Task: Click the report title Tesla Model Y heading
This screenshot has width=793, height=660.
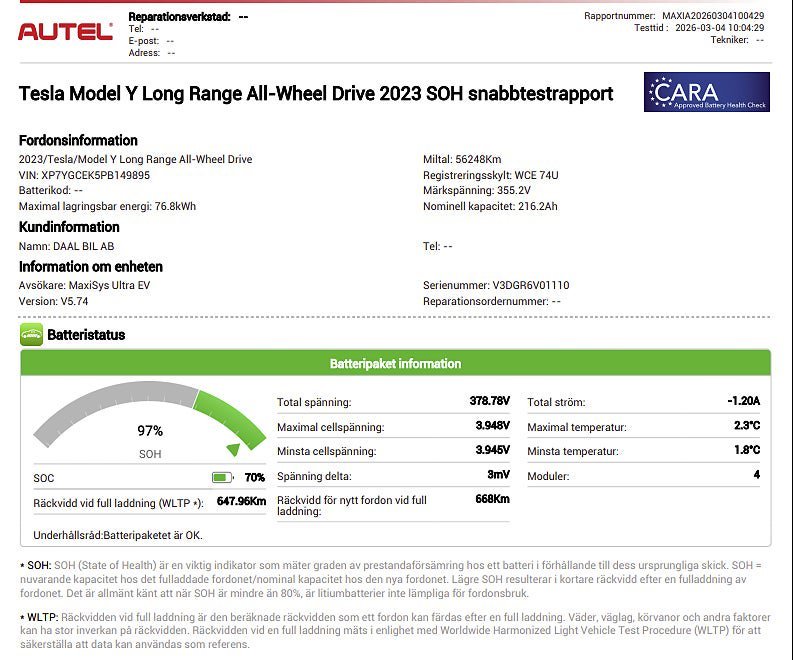Action: point(316,94)
